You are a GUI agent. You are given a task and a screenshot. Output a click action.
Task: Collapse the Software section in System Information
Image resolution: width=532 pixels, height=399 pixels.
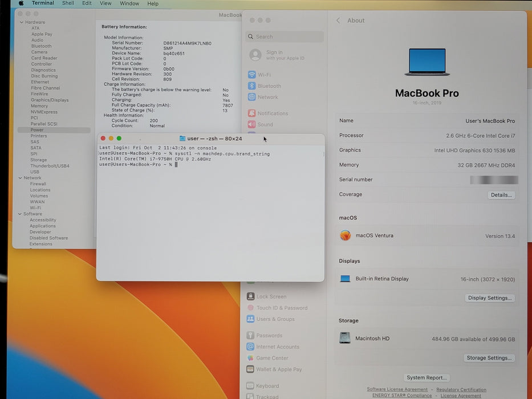(x=20, y=214)
